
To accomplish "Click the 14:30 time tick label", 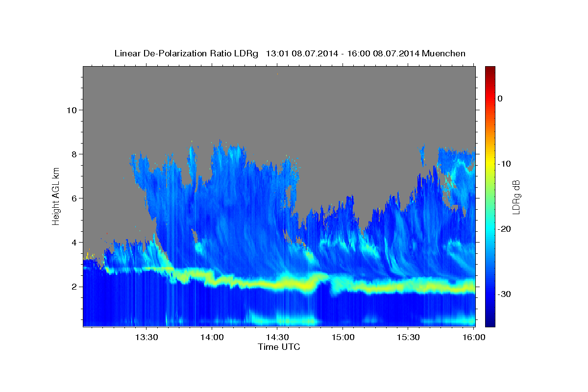I will coord(277,337).
